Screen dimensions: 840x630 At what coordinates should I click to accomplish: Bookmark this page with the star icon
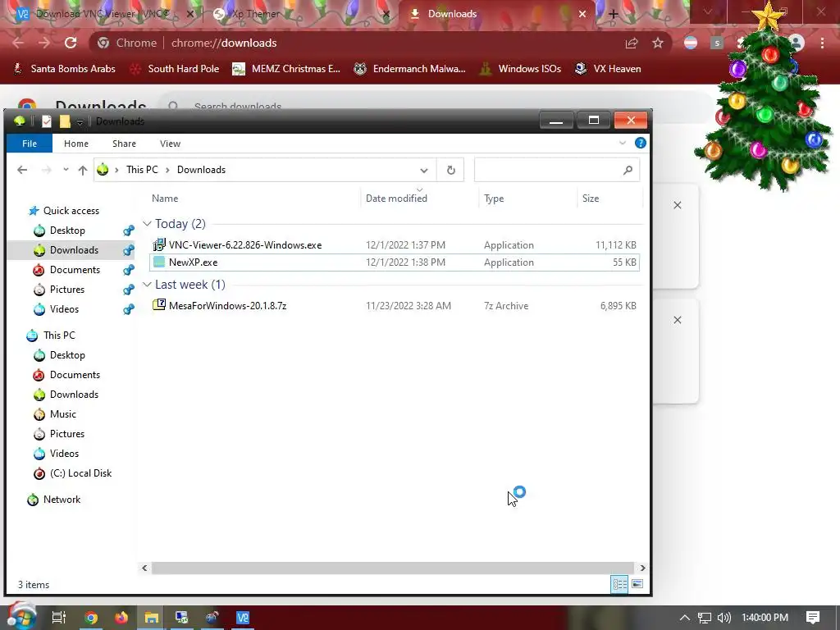coord(658,43)
